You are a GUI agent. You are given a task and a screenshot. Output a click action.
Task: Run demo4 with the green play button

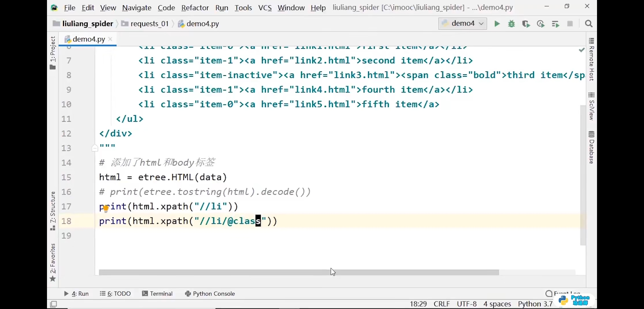(497, 24)
